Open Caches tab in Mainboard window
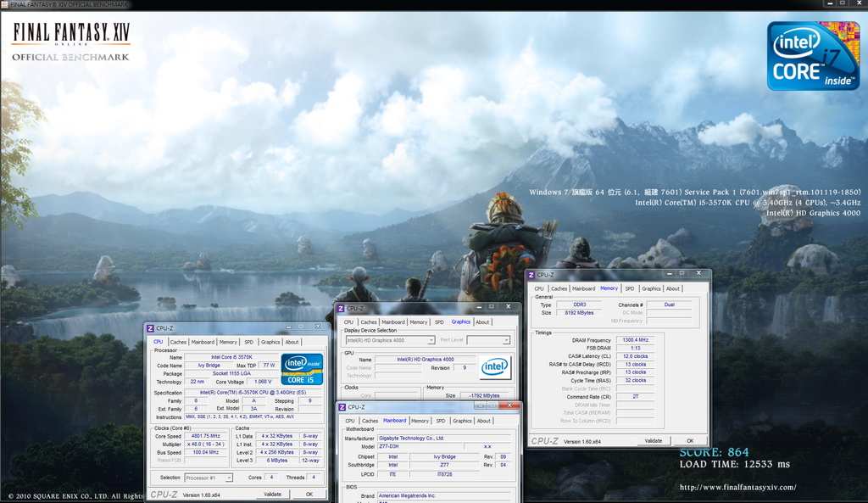Image resolution: width=868 pixels, height=503 pixels. pos(370,421)
